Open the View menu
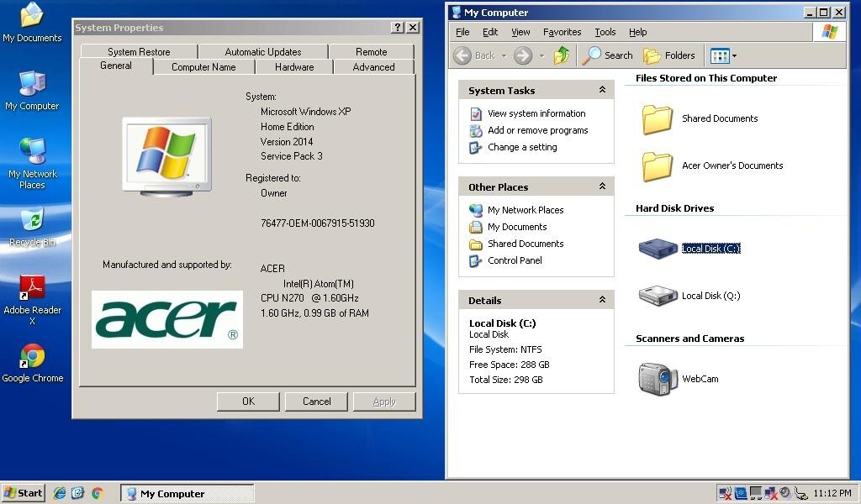This screenshot has width=861, height=504. [x=520, y=33]
